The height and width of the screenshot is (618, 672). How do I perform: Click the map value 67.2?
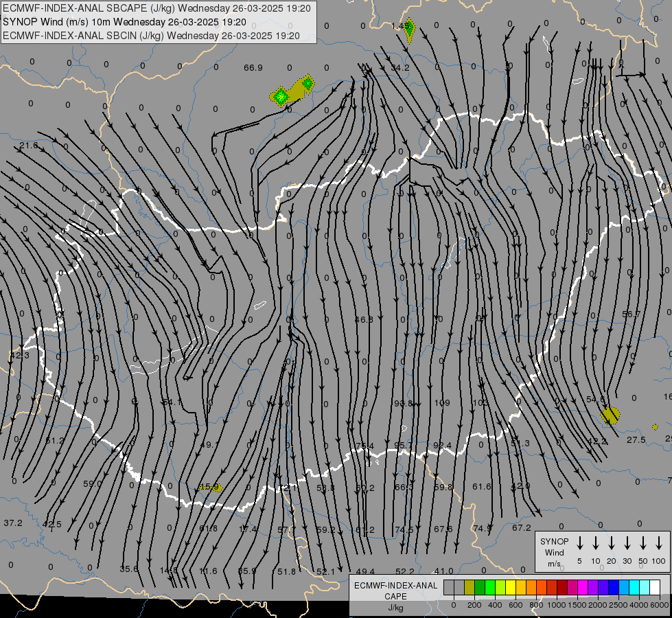click(522, 527)
